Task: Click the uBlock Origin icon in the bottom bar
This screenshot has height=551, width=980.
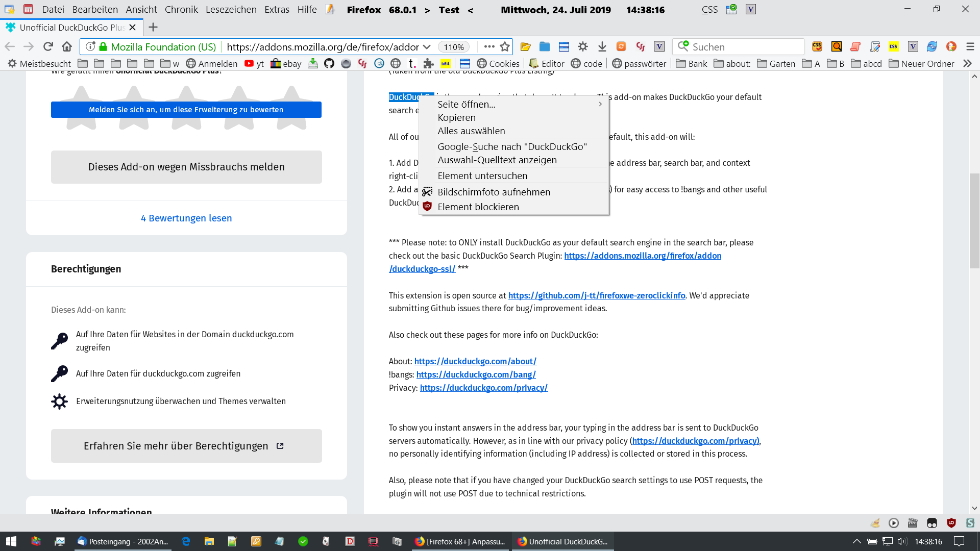Action: point(951,522)
